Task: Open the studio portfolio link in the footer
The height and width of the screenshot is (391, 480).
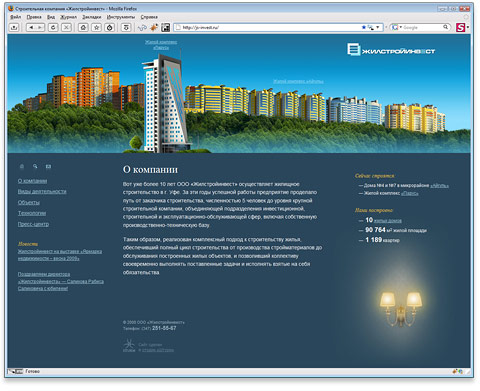Action: click(x=158, y=350)
